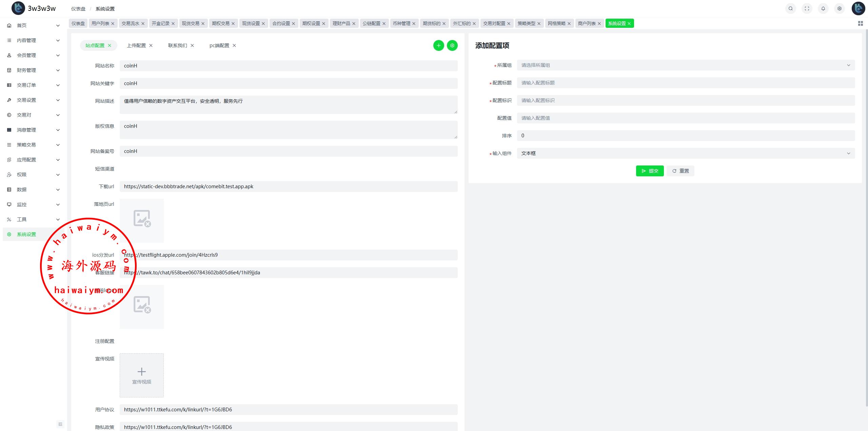Click the search icon in top header

click(x=790, y=8)
